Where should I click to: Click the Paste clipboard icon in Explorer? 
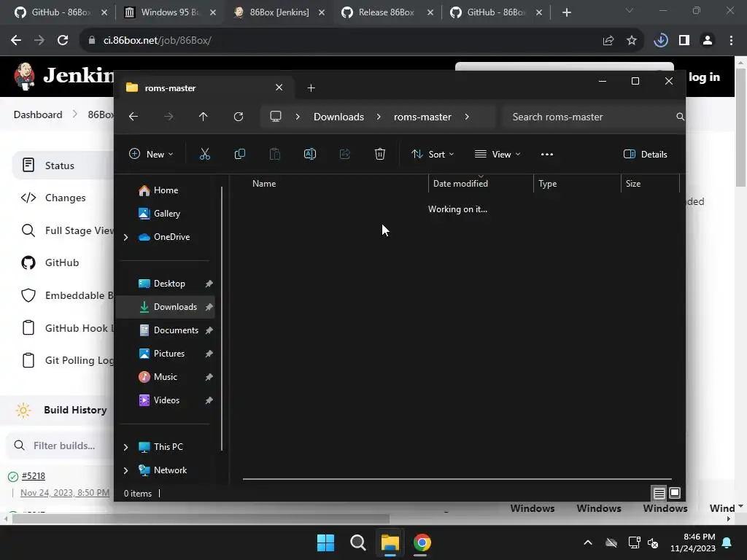coord(275,154)
